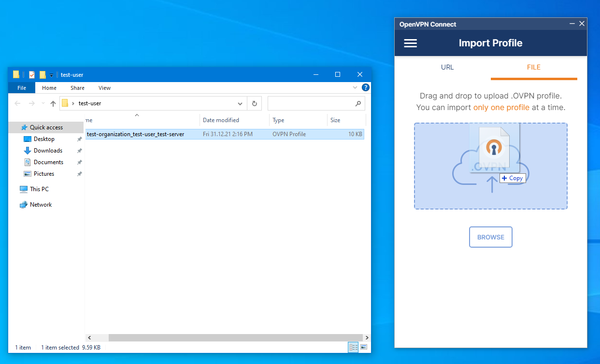Switch to the URL tab
The height and width of the screenshot is (364, 600).
447,67
